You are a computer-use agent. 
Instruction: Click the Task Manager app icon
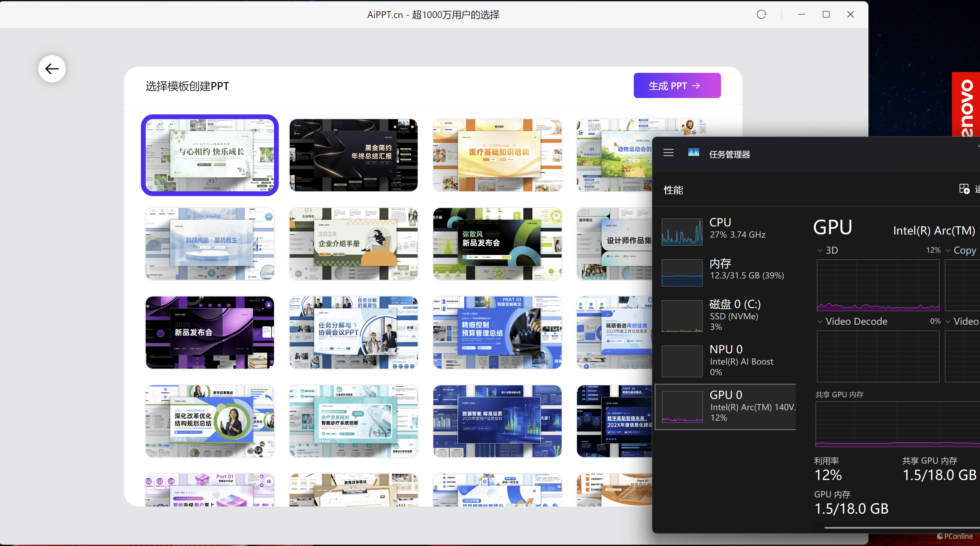[x=693, y=153]
